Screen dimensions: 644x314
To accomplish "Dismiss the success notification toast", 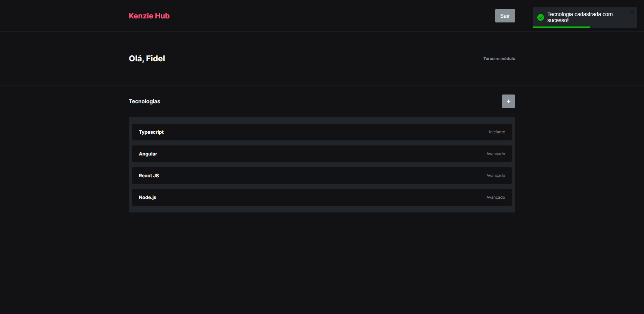I will (x=632, y=12).
